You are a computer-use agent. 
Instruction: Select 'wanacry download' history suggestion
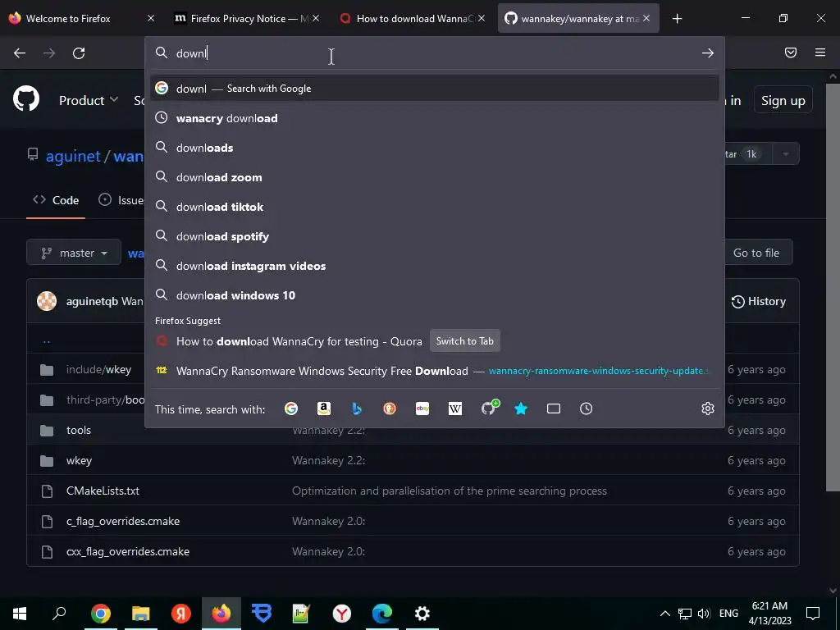[435, 118]
